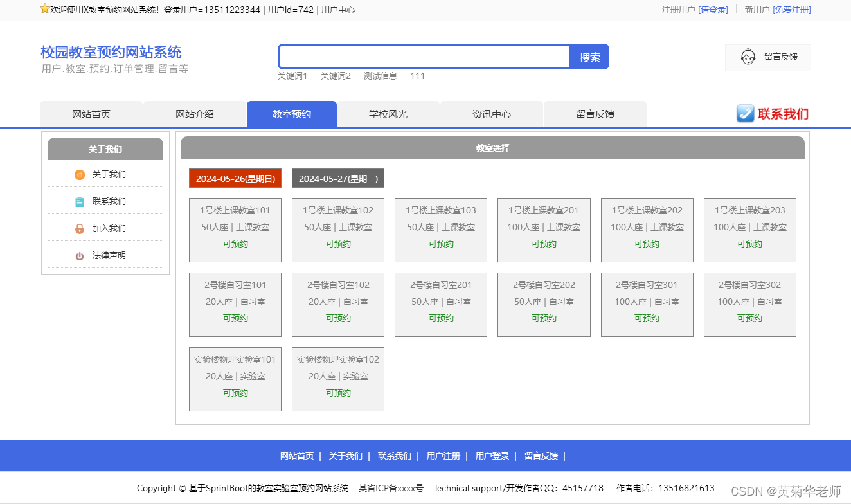Screen dimensions: 851x504
Task: Select room 2号楼自习室301
Action: [x=647, y=305]
